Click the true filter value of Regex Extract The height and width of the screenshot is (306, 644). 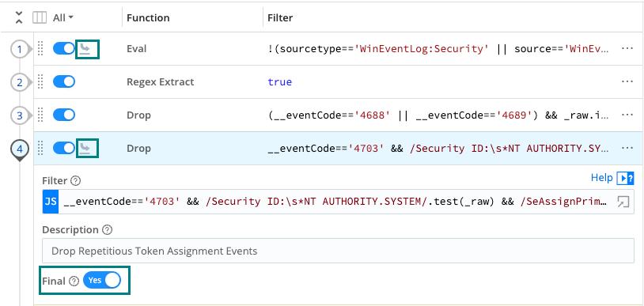click(280, 82)
